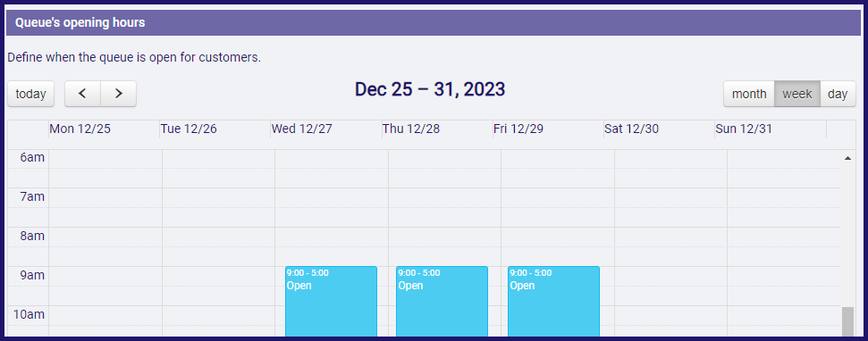Click Monday's 9am time slot
Image resolution: width=868 pixels, height=341 pixels.
[x=105, y=277]
